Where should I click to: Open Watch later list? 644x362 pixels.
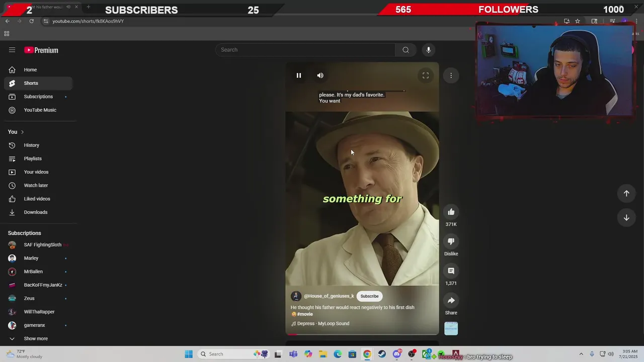tap(38, 186)
